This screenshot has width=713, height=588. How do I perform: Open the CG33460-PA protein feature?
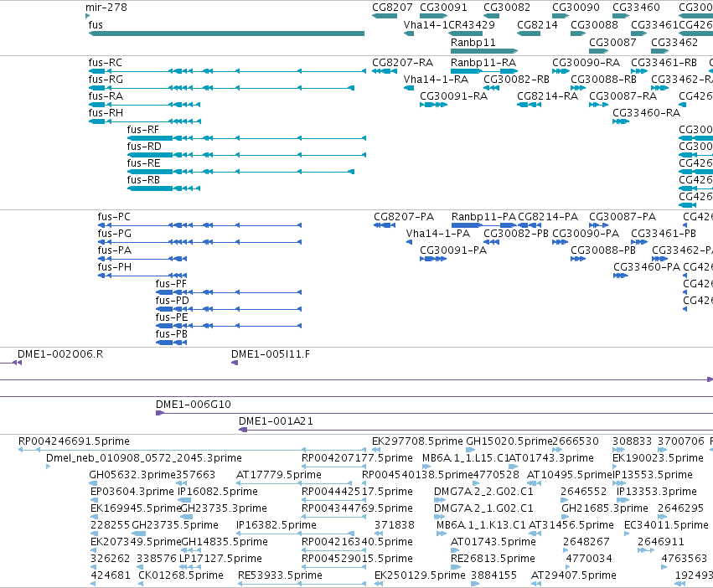[621, 276]
